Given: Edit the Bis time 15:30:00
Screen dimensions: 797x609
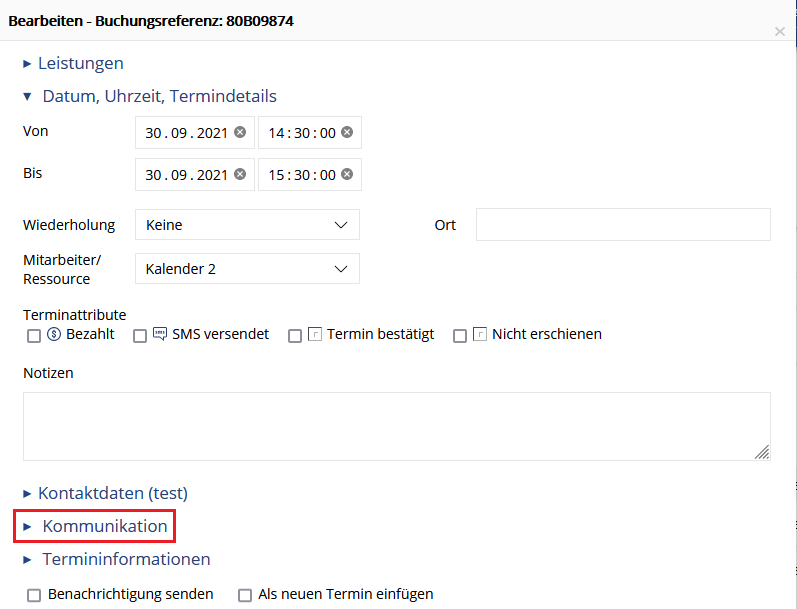Looking at the screenshot, I should click(x=302, y=175).
